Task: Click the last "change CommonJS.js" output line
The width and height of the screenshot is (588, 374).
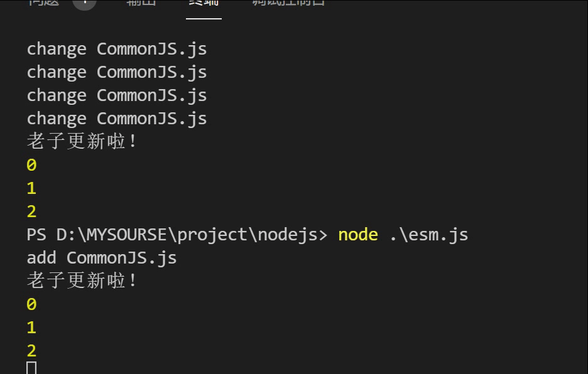Action: pyautogui.click(x=117, y=119)
